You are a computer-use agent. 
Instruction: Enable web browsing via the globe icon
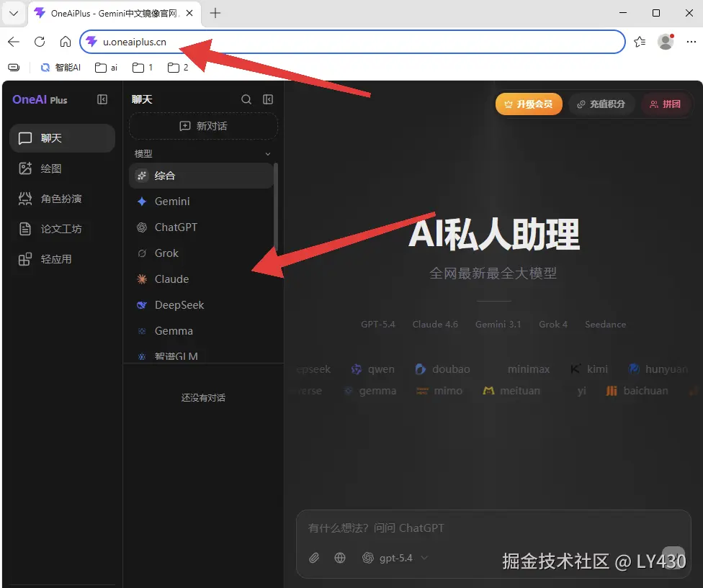[x=340, y=558]
